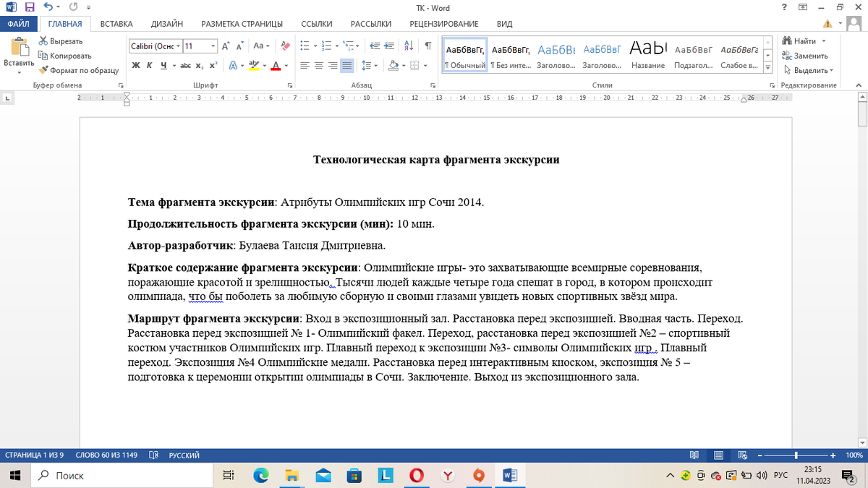Click the word count СЛОВО 60 ИЗ 1149
The height and width of the screenshot is (488, 868).
(x=106, y=455)
